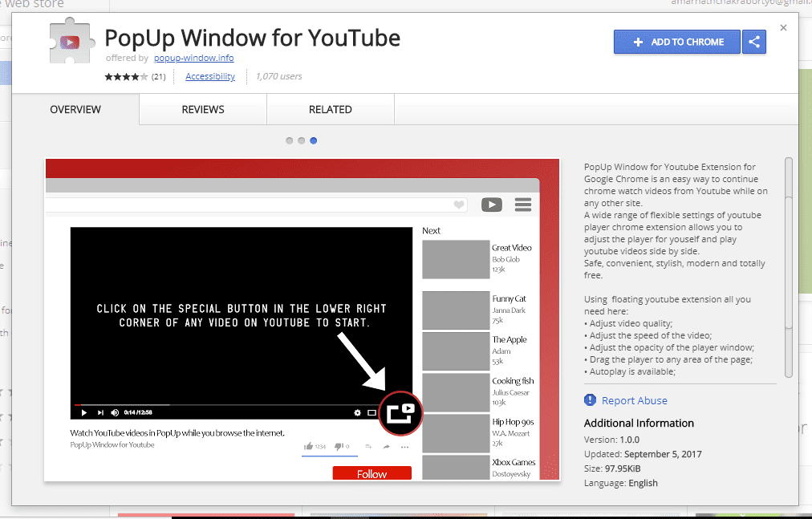Switch to the OVERVIEW tab
Image resolution: width=812 pixels, height=519 pixels.
[x=75, y=109]
